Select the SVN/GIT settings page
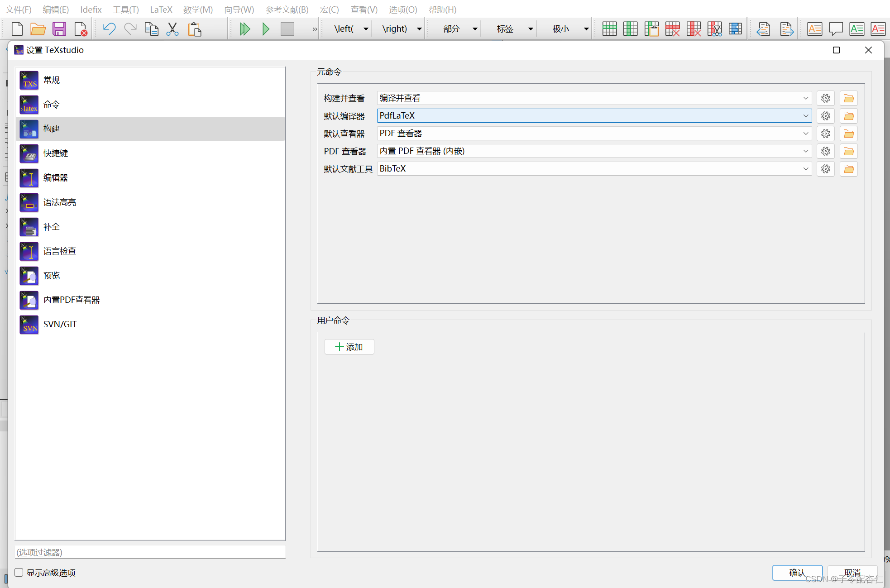Image resolution: width=890 pixels, height=588 pixels. click(150, 325)
